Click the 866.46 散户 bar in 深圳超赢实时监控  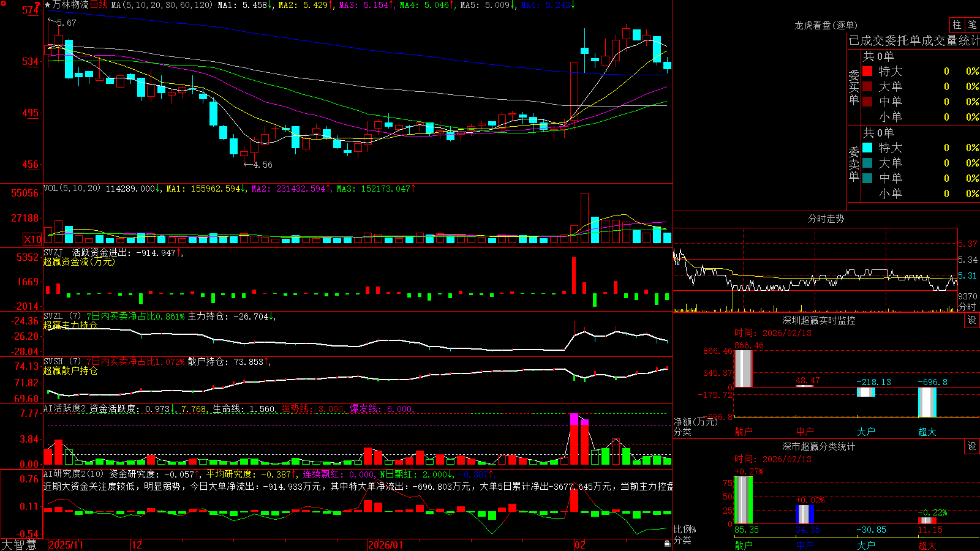coord(744,369)
